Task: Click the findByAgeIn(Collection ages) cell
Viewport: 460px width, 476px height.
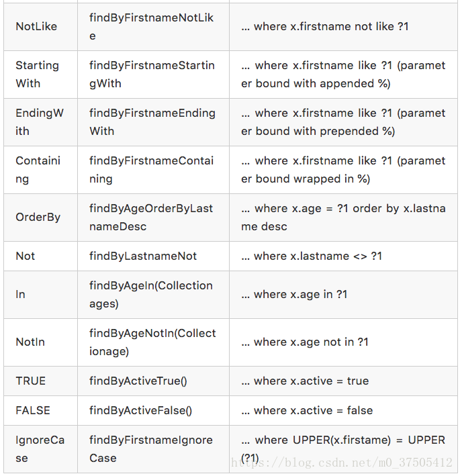Action: pyautogui.click(x=153, y=295)
